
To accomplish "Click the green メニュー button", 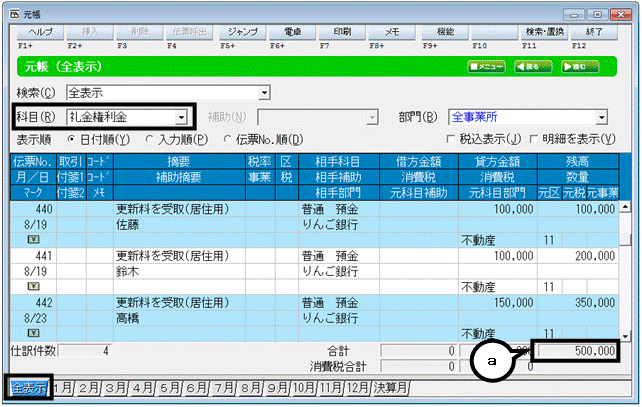I will pos(486,66).
